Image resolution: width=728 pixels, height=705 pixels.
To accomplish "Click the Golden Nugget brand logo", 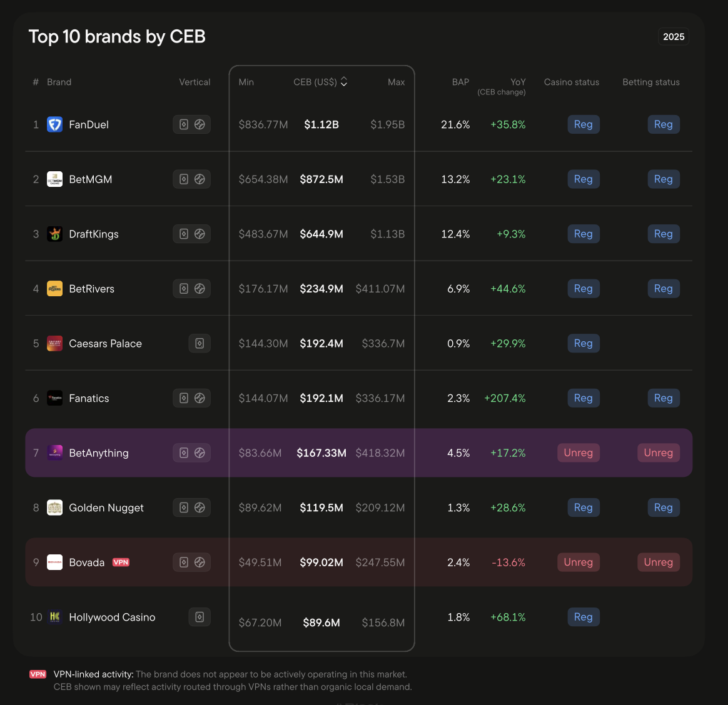I will [55, 507].
